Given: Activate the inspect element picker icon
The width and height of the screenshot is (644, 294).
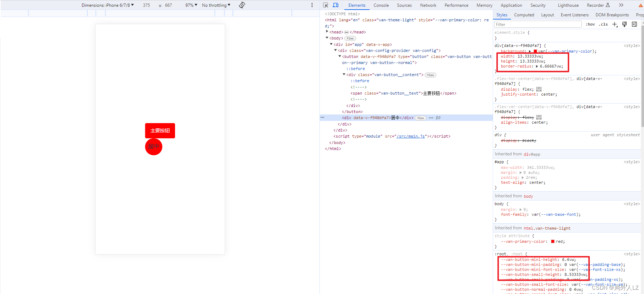Looking at the screenshot, I should tap(326, 5).
